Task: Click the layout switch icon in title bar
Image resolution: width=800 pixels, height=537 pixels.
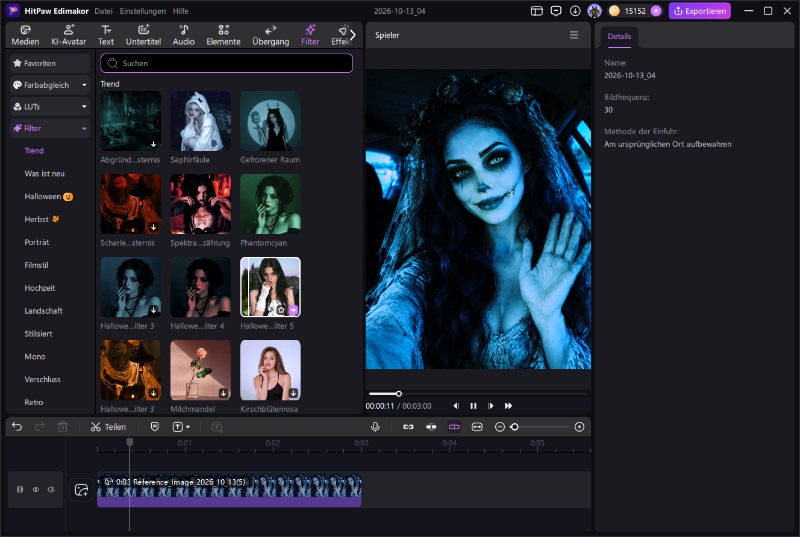Action: tap(537, 11)
